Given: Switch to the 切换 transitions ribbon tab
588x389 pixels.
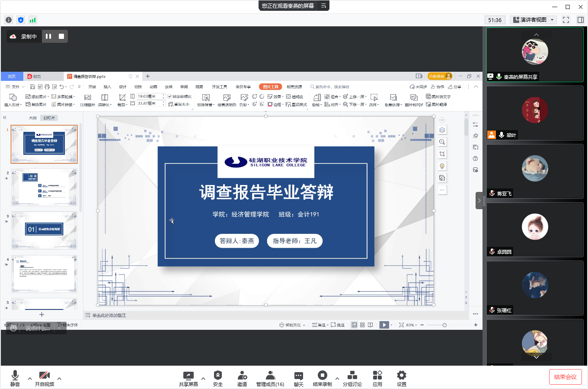Looking at the screenshot, I should [x=138, y=86].
